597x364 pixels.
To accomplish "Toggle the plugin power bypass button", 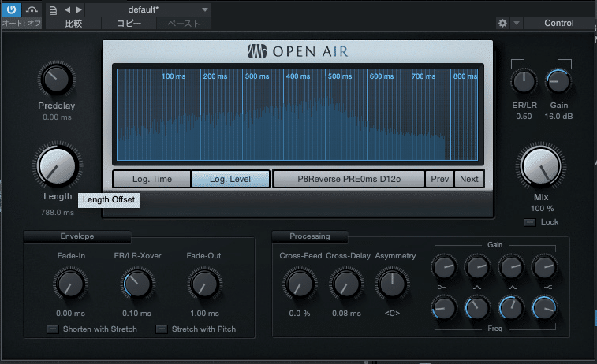I will [x=11, y=9].
